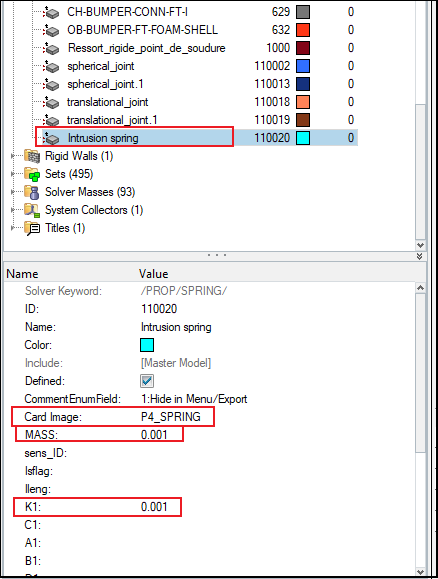Open the Color swatch in the properties
Screen dimensions: 438x579
[x=147, y=345]
